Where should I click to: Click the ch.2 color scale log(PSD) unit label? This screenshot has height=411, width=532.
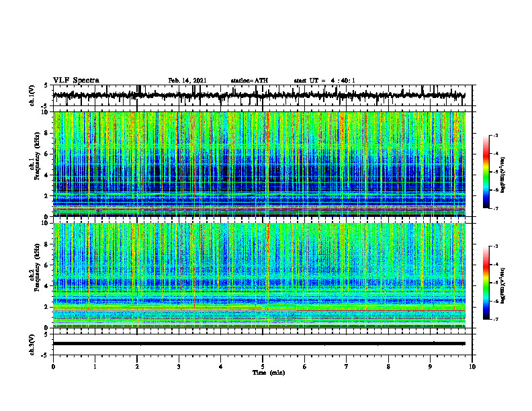(x=502, y=285)
